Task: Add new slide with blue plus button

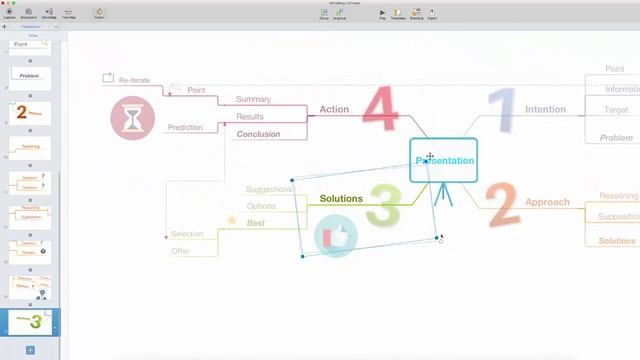Action: 30,350
